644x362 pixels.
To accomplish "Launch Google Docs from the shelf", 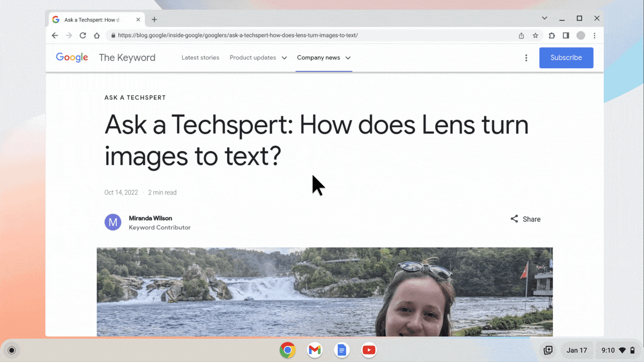I will tap(342, 350).
